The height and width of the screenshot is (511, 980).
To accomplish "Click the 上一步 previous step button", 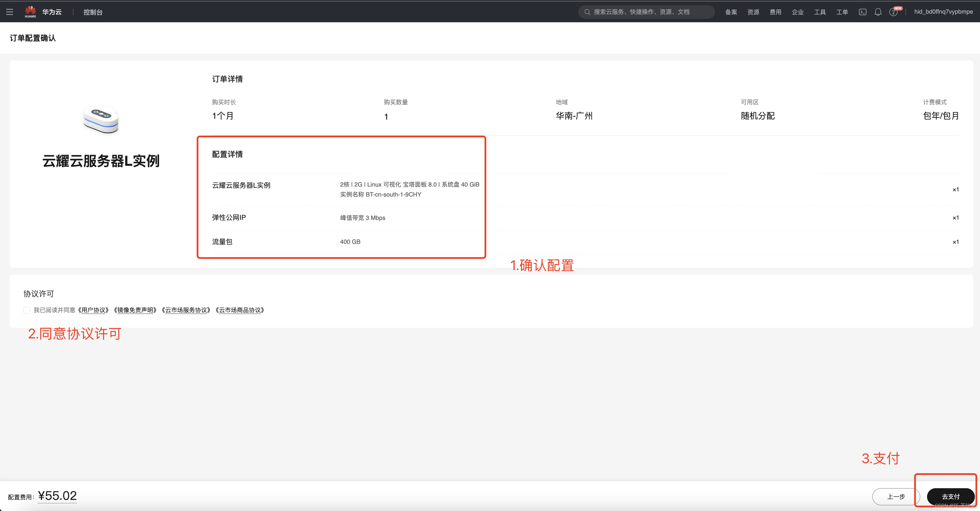I will 895,496.
